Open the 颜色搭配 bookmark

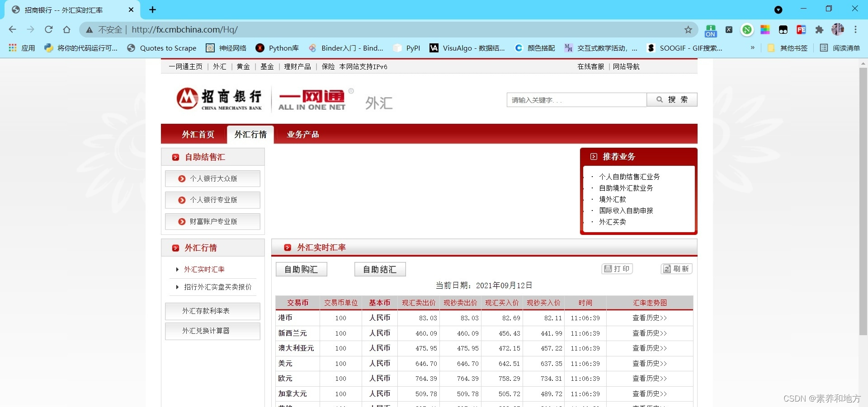click(x=535, y=48)
